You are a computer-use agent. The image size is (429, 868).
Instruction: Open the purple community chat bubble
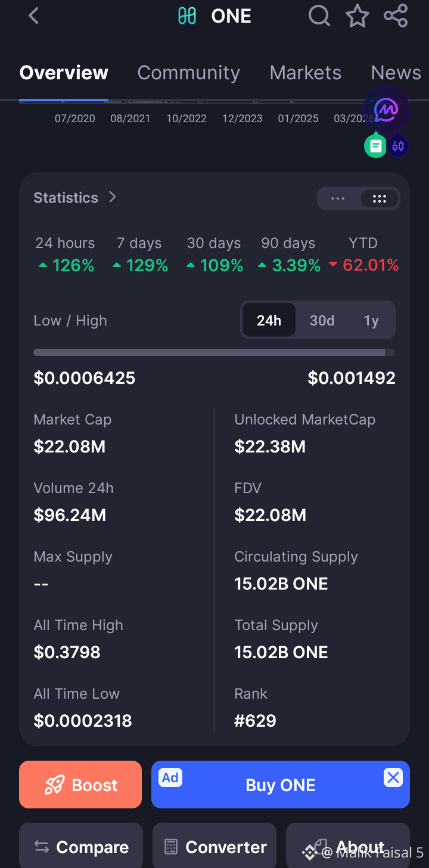tap(386, 110)
